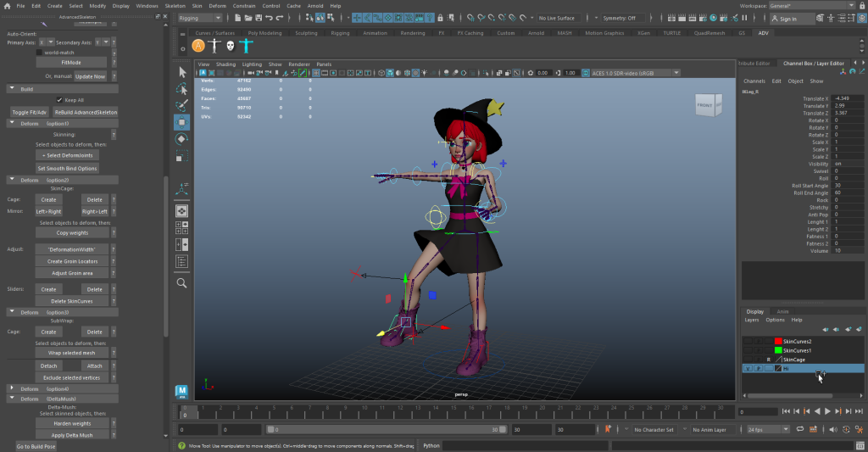868x452 pixels.
Task: Click the lock selection padlock icon
Action: (440, 19)
